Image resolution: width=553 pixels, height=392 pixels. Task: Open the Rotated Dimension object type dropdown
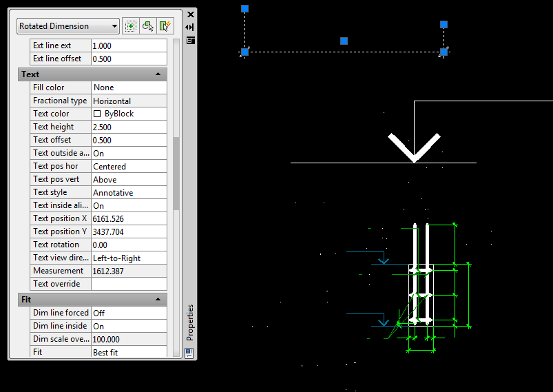click(x=67, y=26)
